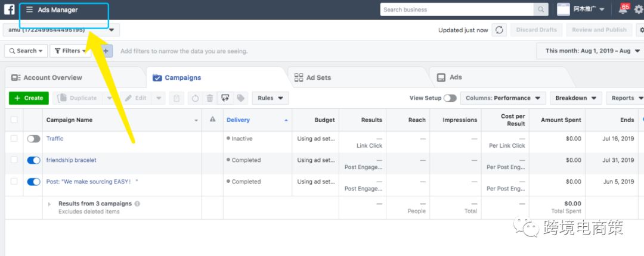Click the Edit pencil button
This screenshot has height=256, width=644.
tap(135, 98)
